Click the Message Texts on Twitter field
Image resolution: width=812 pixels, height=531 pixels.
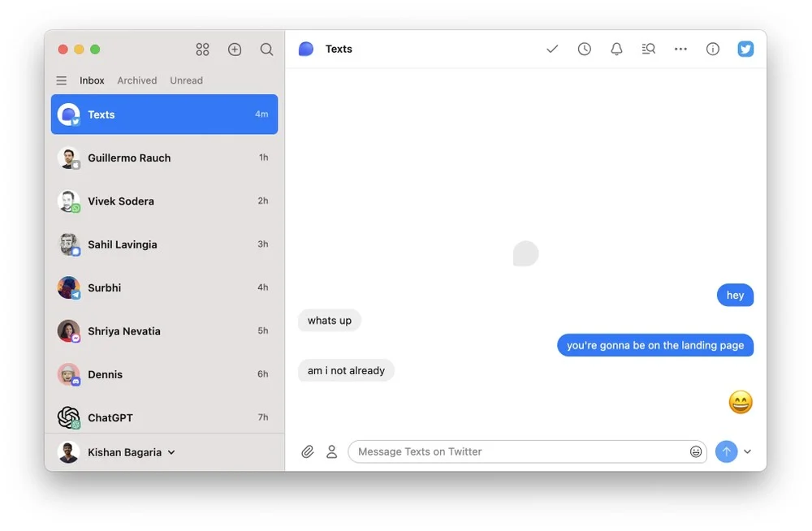click(x=520, y=451)
